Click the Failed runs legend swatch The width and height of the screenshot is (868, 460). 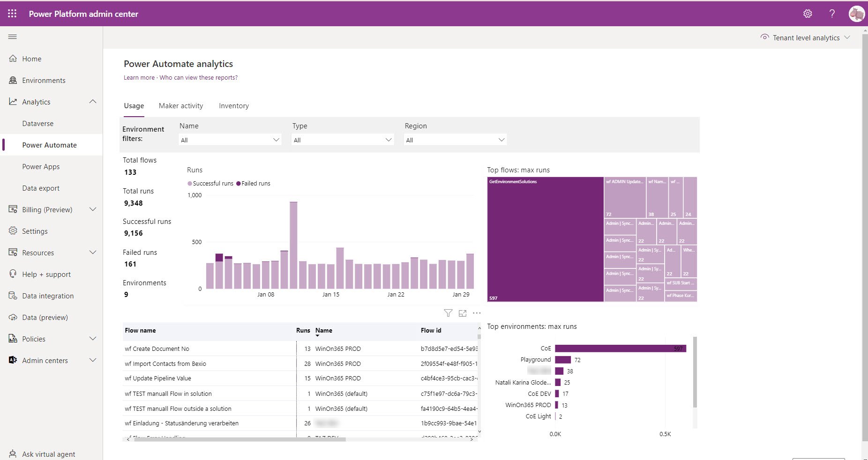click(x=239, y=184)
